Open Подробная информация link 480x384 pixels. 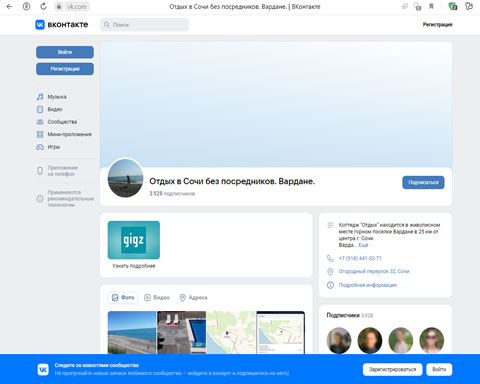pyautogui.click(x=368, y=285)
